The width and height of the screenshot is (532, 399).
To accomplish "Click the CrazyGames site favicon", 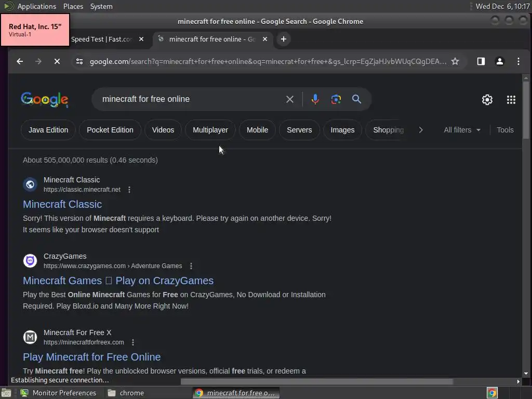I will (x=30, y=261).
